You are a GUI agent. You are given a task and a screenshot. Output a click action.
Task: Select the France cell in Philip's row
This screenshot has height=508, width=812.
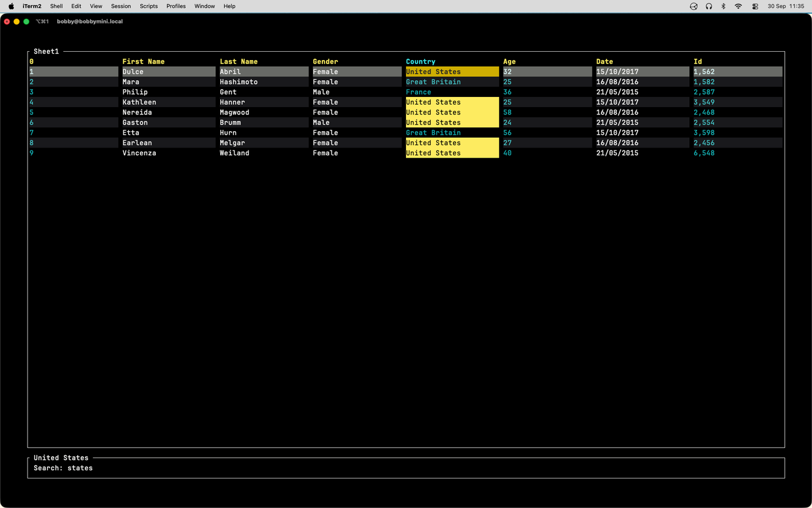pyautogui.click(x=419, y=92)
